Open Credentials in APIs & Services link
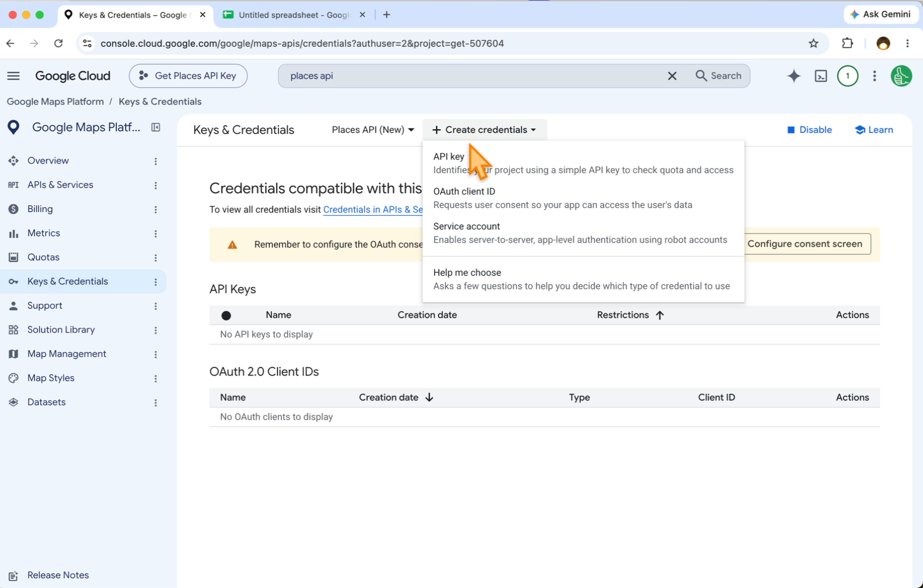 (x=373, y=210)
